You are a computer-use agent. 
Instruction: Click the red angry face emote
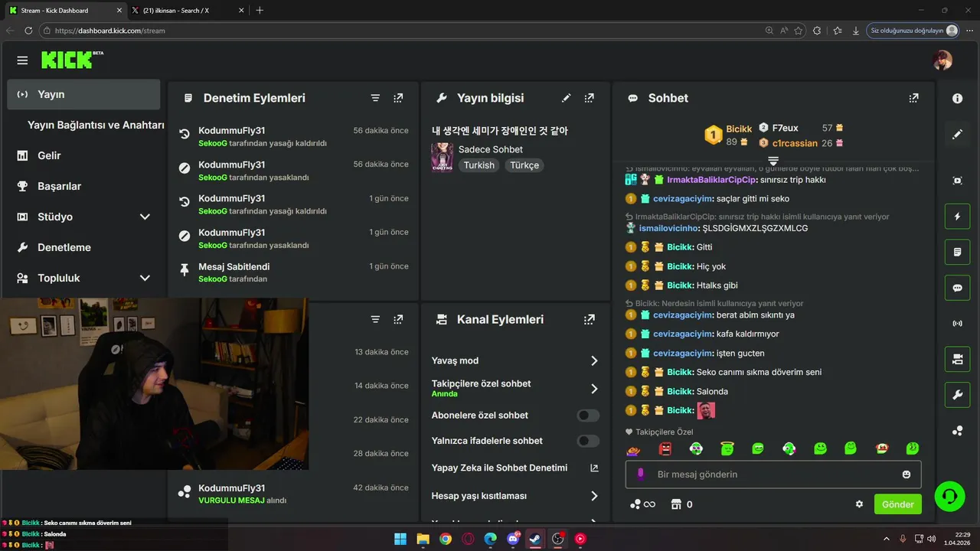[x=665, y=448]
